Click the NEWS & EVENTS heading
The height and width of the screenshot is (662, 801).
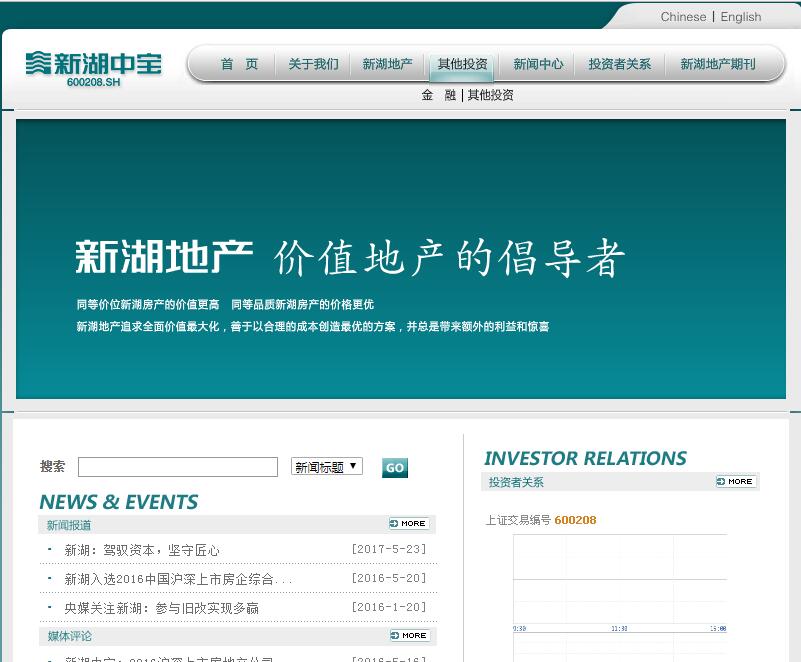119,502
